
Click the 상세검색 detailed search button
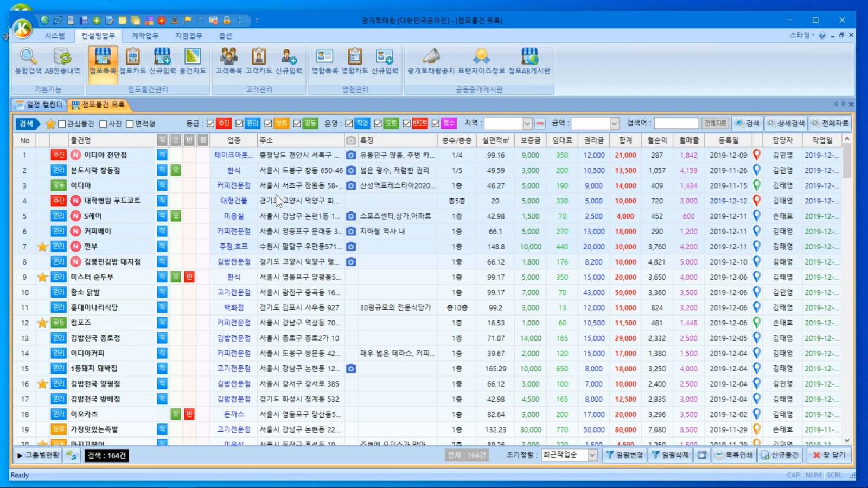click(x=786, y=124)
